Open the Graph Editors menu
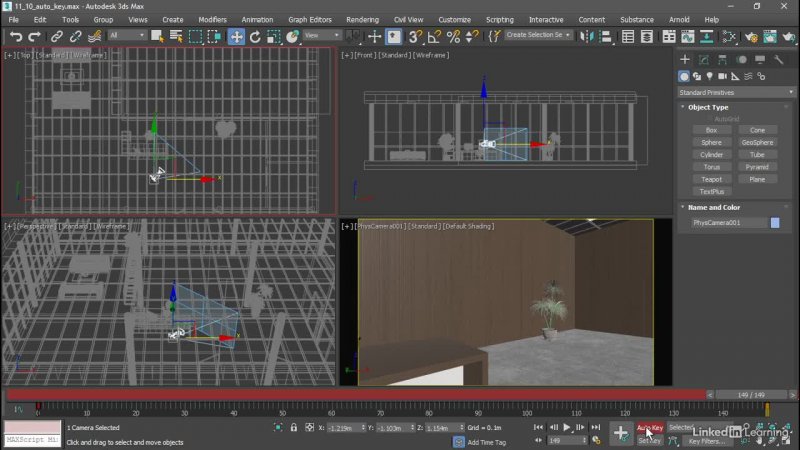This screenshot has width=800, height=450. coord(310,19)
